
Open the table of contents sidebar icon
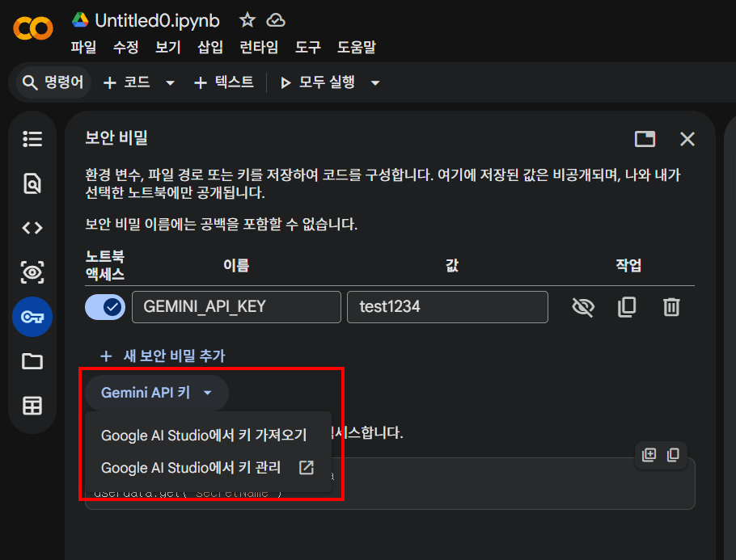pyautogui.click(x=32, y=139)
